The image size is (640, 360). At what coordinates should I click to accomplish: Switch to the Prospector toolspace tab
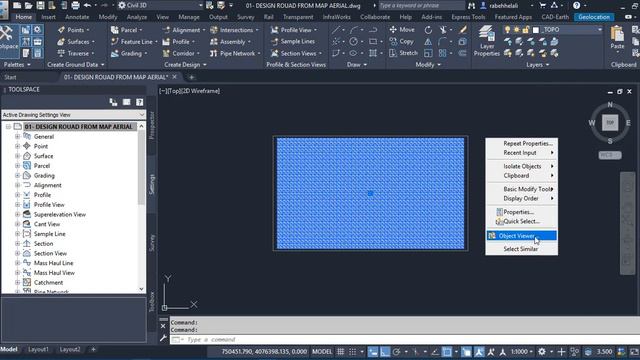(x=152, y=126)
